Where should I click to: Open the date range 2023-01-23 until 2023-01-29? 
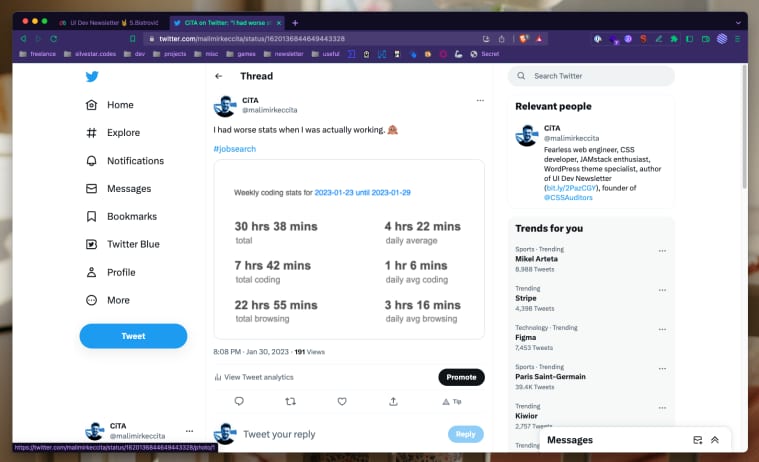pos(363,193)
